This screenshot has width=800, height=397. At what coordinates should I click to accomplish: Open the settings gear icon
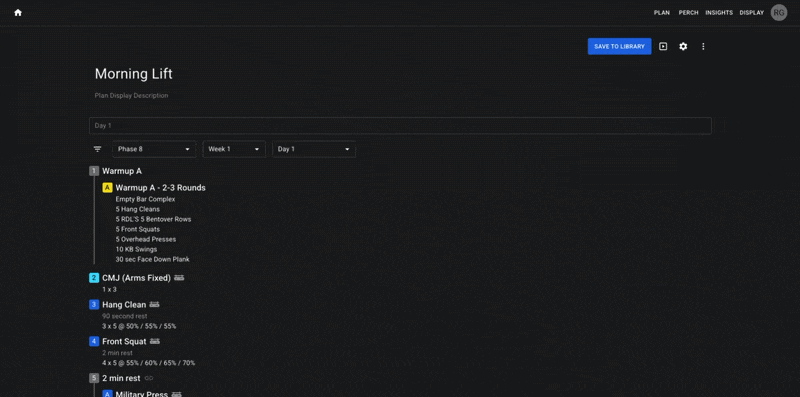click(x=683, y=46)
